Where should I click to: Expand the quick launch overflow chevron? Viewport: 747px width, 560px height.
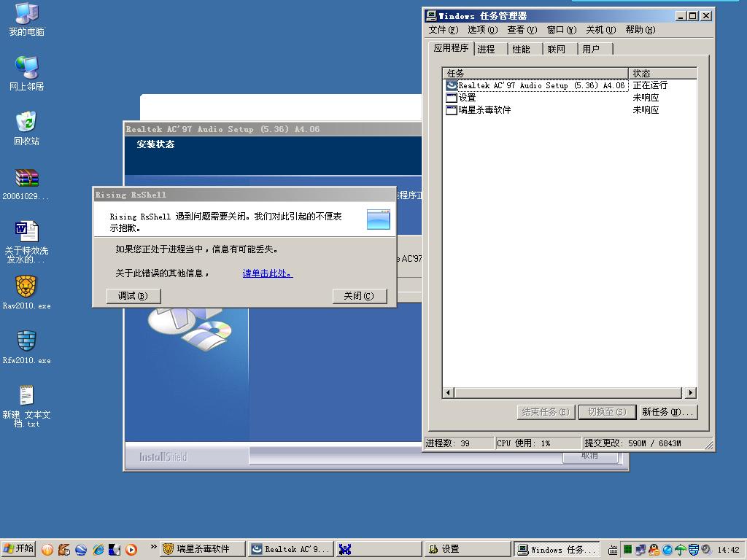click(153, 547)
